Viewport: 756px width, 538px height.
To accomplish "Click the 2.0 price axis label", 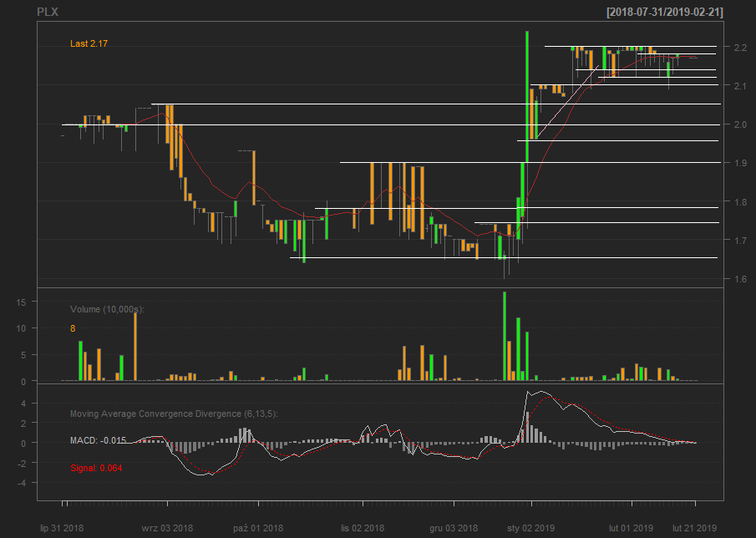I will coord(740,124).
